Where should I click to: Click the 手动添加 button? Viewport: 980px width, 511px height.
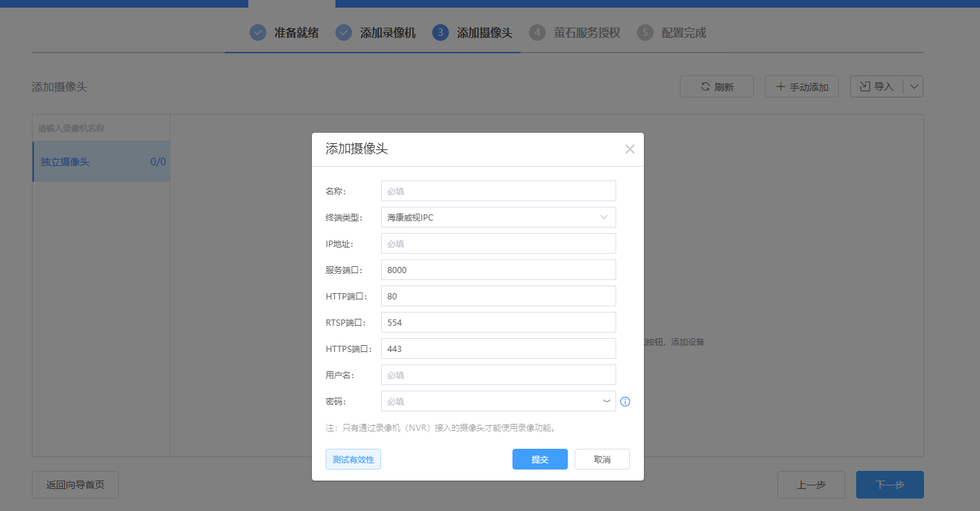[x=802, y=86]
